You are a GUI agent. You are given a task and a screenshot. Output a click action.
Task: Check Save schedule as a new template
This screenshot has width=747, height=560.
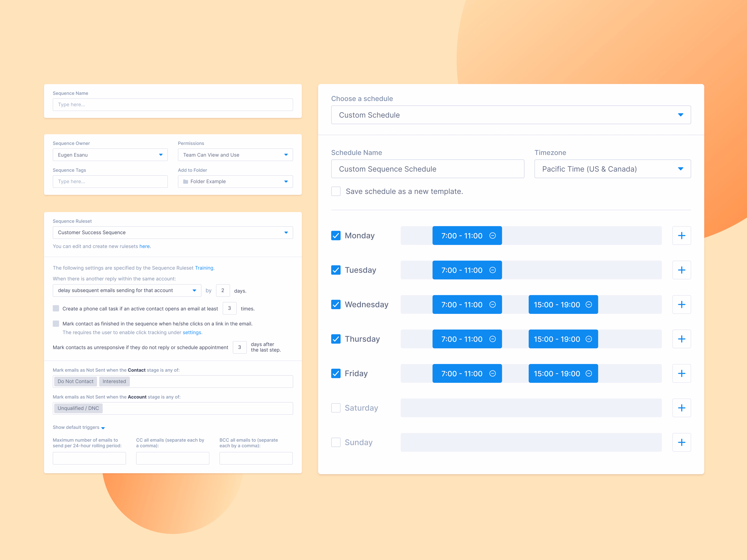pyautogui.click(x=336, y=191)
